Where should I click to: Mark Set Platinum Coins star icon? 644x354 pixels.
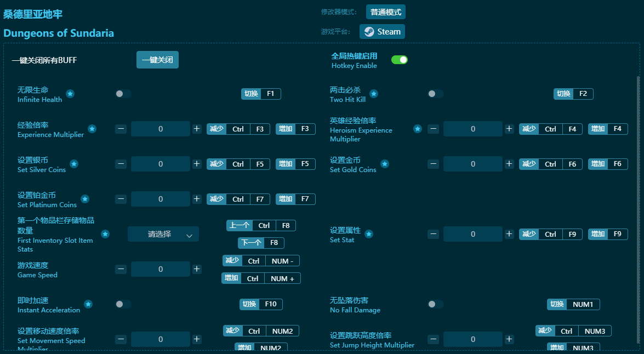(85, 199)
